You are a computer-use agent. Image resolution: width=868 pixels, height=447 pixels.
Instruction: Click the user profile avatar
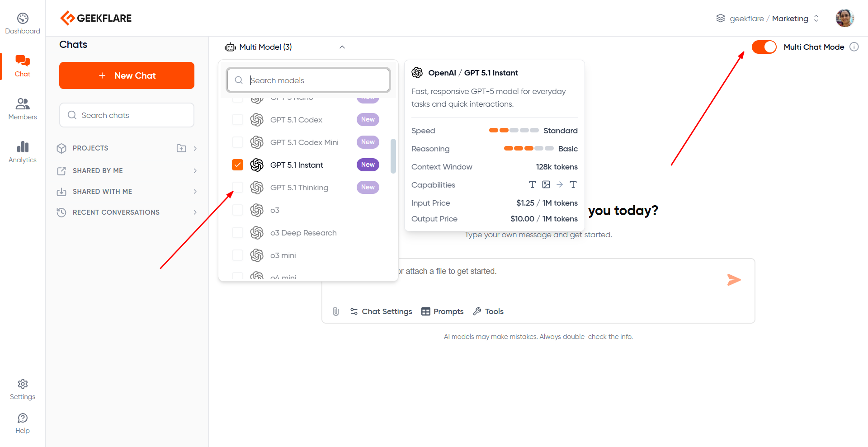point(844,18)
